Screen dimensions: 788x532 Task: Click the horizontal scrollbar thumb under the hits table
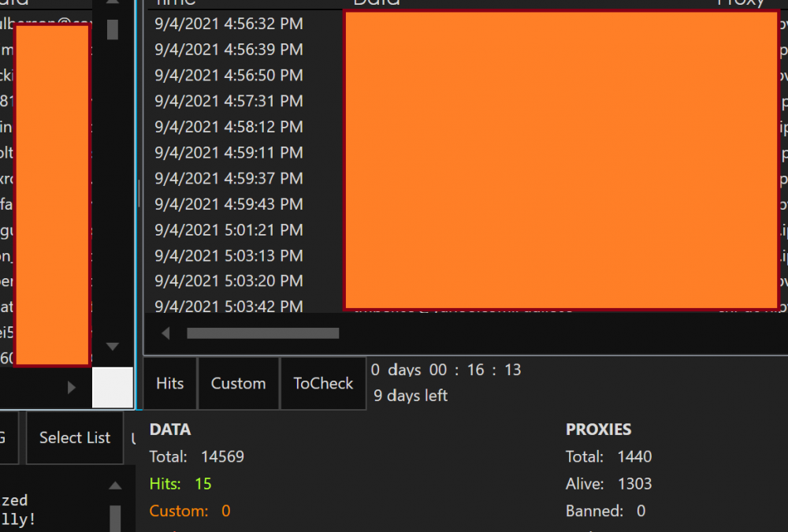tap(262, 333)
